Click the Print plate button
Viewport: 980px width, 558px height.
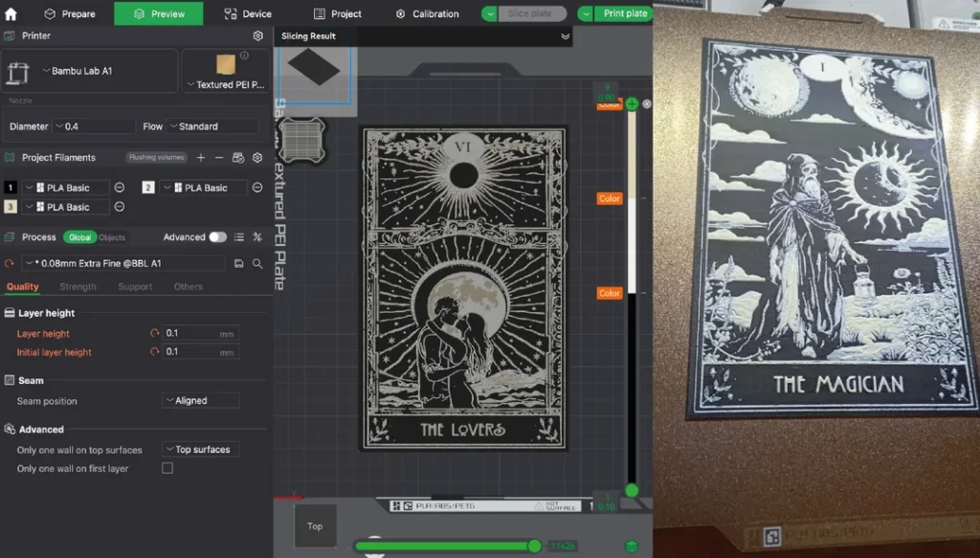pyautogui.click(x=625, y=13)
